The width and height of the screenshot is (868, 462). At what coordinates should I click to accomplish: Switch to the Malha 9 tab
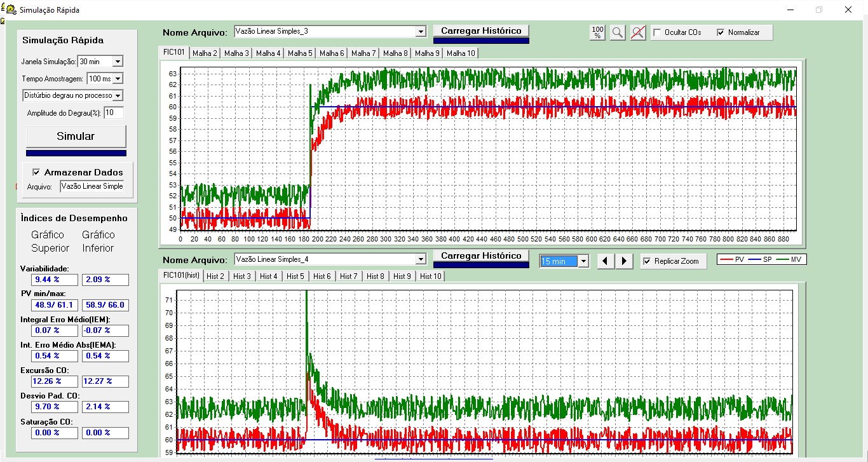click(427, 53)
